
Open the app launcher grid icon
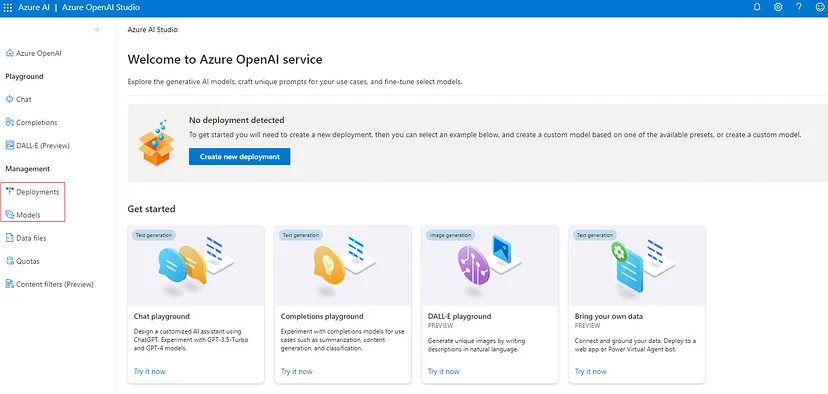click(7, 8)
